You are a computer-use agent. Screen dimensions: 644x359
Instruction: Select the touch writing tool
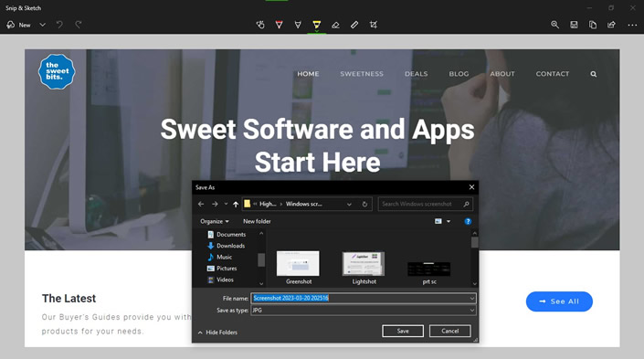pyautogui.click(x=260, y=25)
